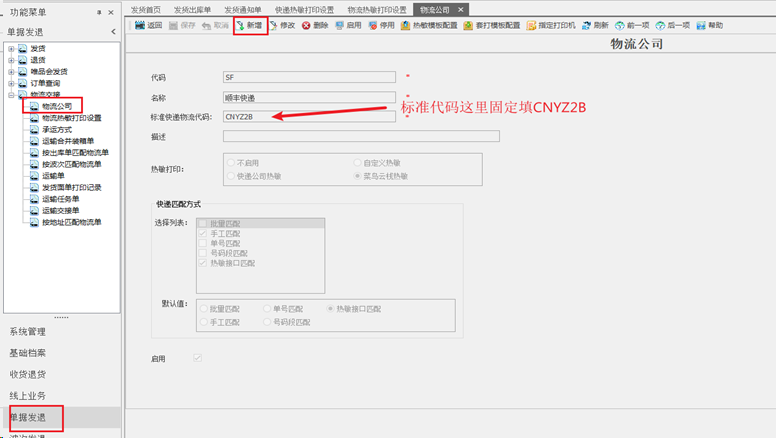This screenshot has width=776, height=438.
Task: Open 运输交接单 tree item
Action: point(60,210)
